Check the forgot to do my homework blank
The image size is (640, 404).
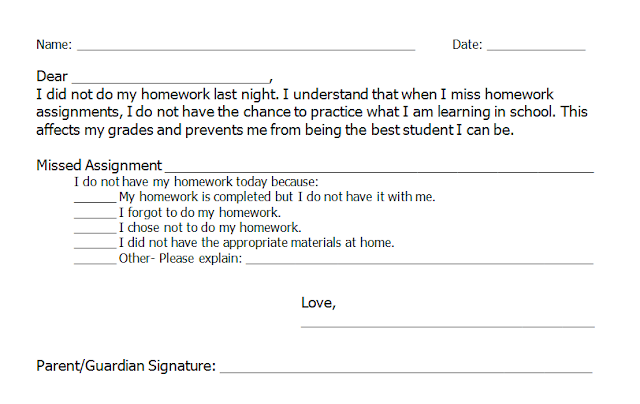tap(95, 215)
